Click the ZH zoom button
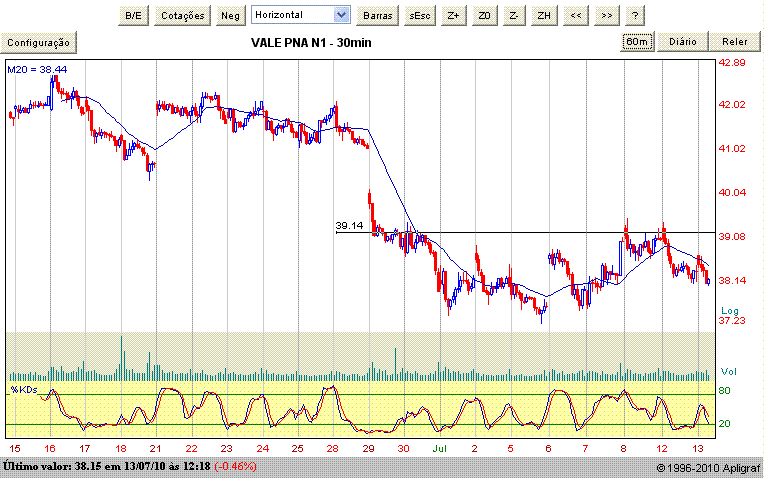Screen dimensions: 764x478 (544, 16)
